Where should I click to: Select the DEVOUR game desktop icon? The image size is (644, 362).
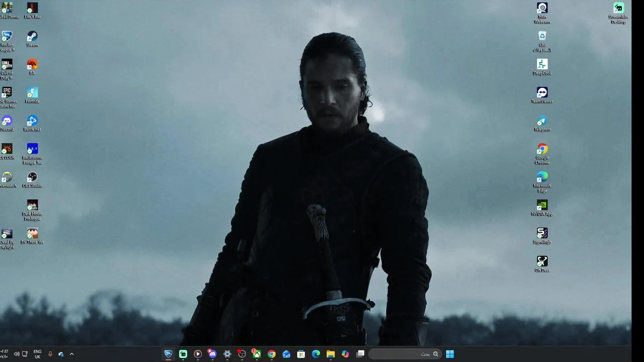point(7,152)
